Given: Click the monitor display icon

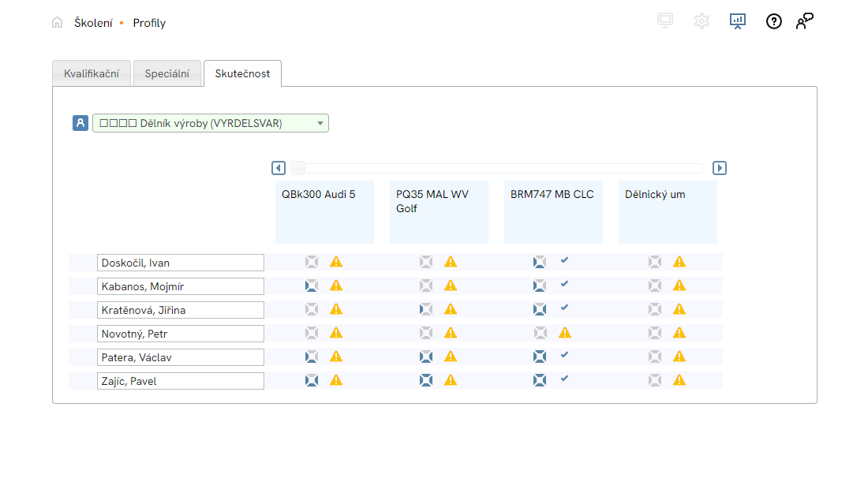Looking at the screenshot, I should (x=665, y=21).
